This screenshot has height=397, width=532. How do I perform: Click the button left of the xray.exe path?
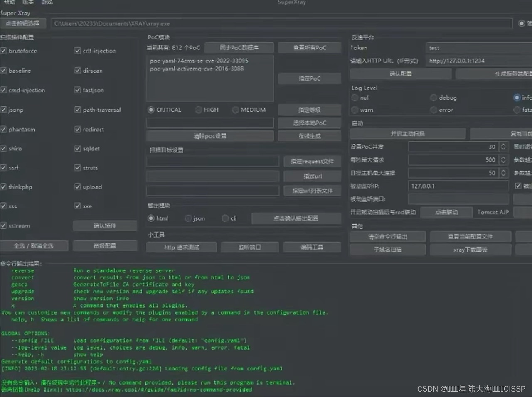coord(23,23)
